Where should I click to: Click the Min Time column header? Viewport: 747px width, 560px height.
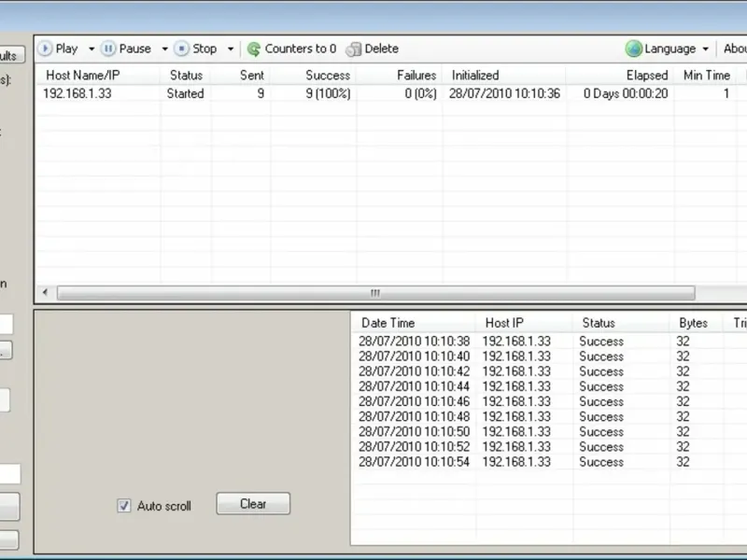click(x=707, y=76)
